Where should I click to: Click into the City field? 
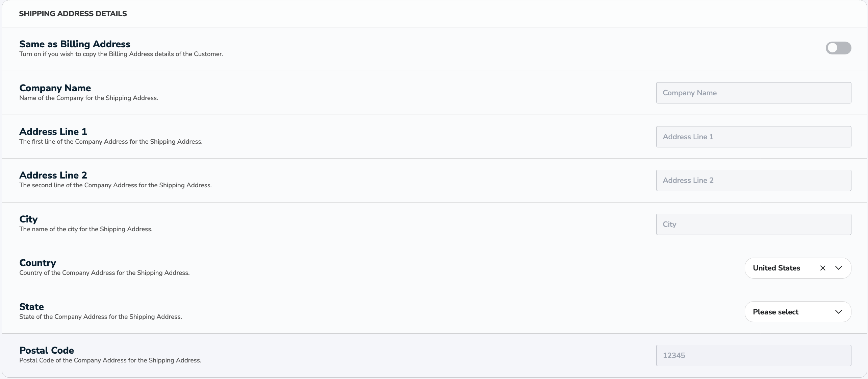tap(753, 224)
